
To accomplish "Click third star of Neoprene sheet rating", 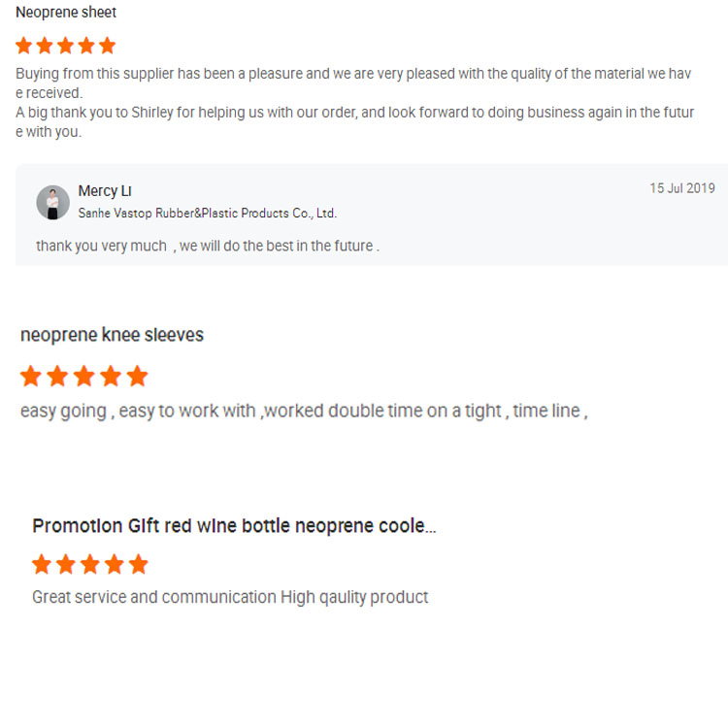I will click(x=65, y=46).
